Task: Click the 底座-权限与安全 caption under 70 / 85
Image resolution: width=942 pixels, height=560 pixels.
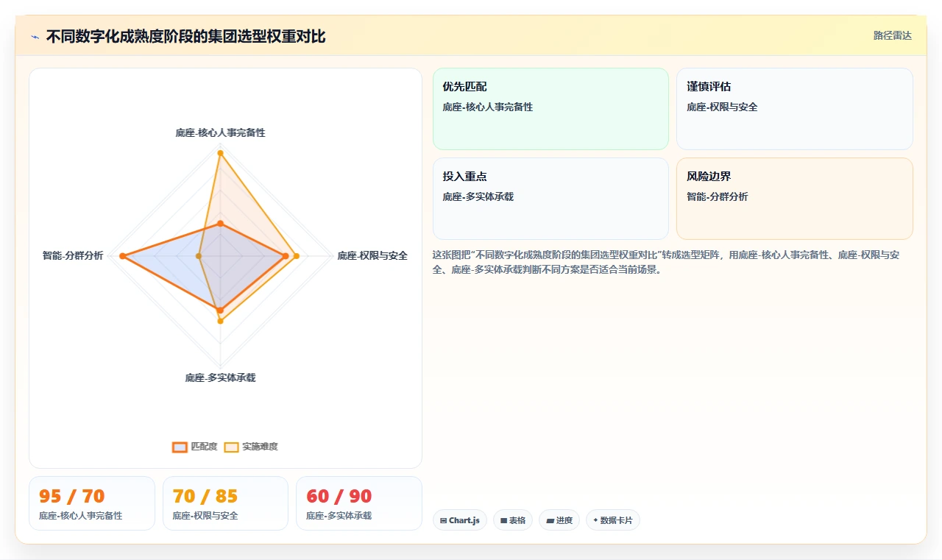Action: click(x=205, y=516)
